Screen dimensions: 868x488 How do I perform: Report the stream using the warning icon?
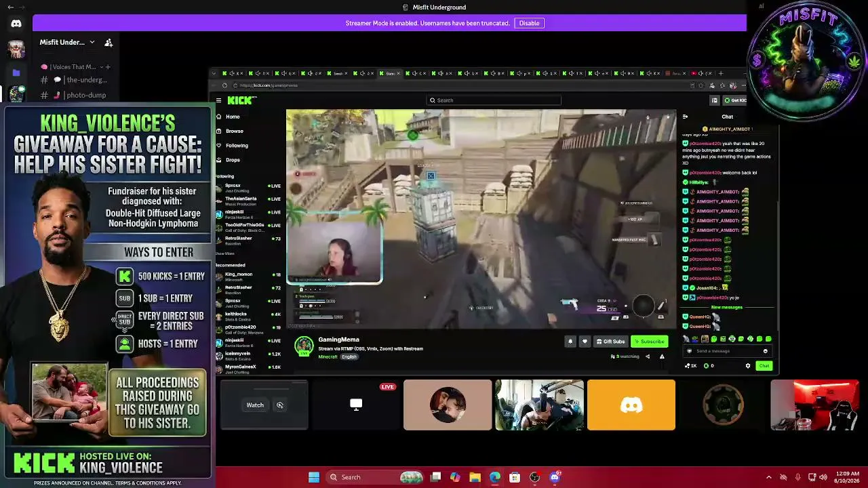[x=662, y=357]
